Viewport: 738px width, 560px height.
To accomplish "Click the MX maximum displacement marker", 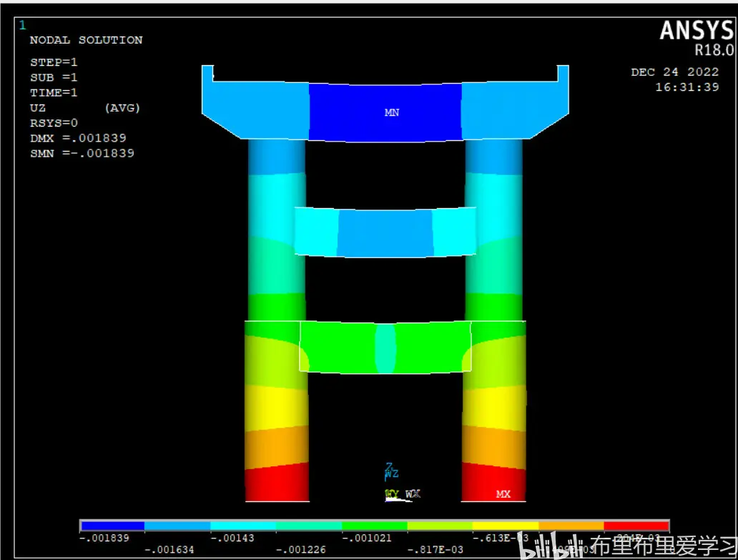I will pos(503,494).
